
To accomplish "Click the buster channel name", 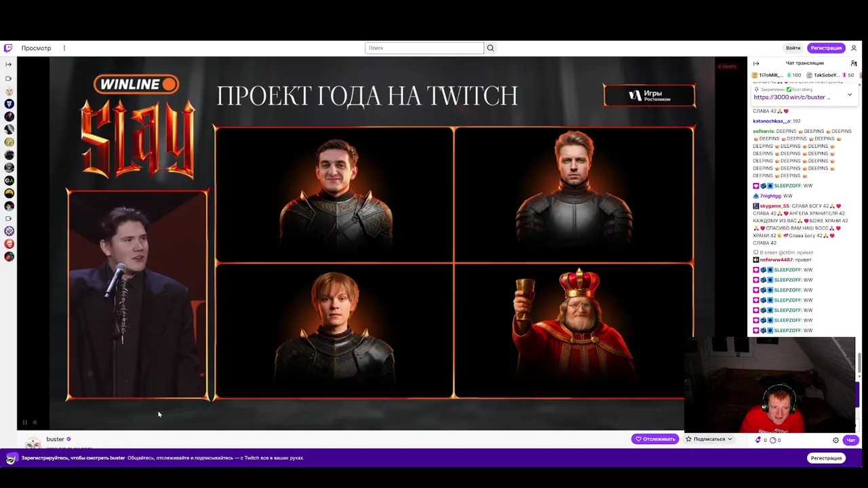I will pos(55,439).
